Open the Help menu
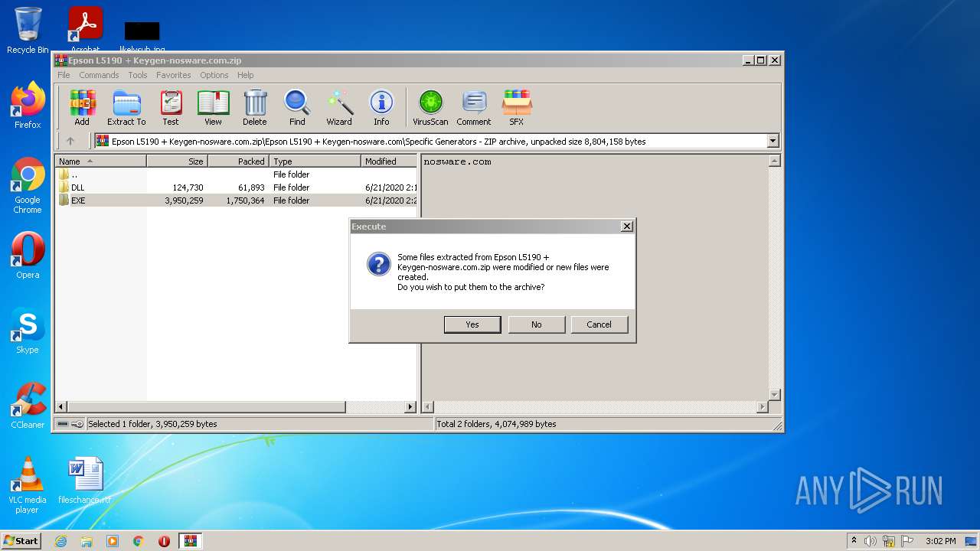 coord(245,75)
